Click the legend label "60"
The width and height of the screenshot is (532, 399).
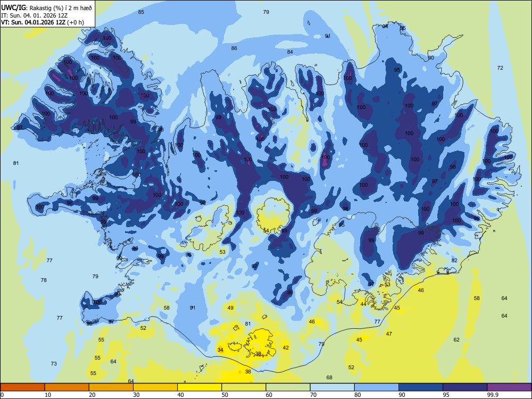point(269,395)
